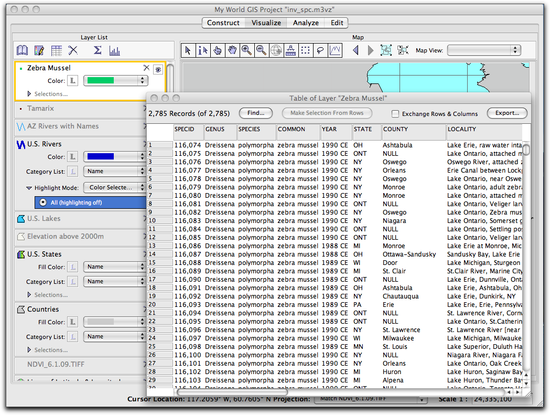
Task: Switch to the Construct tab
Action: coord(223,23)
